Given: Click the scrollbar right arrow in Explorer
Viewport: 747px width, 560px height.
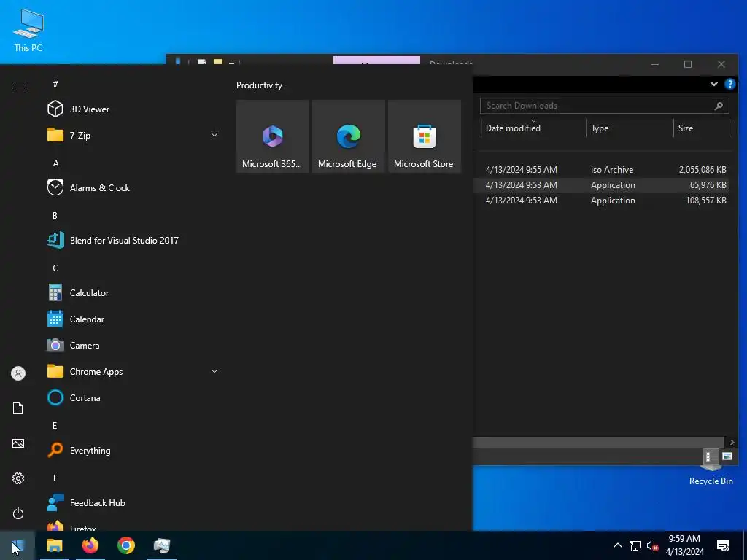Looking at the screenshot, I should click(732, 443).
